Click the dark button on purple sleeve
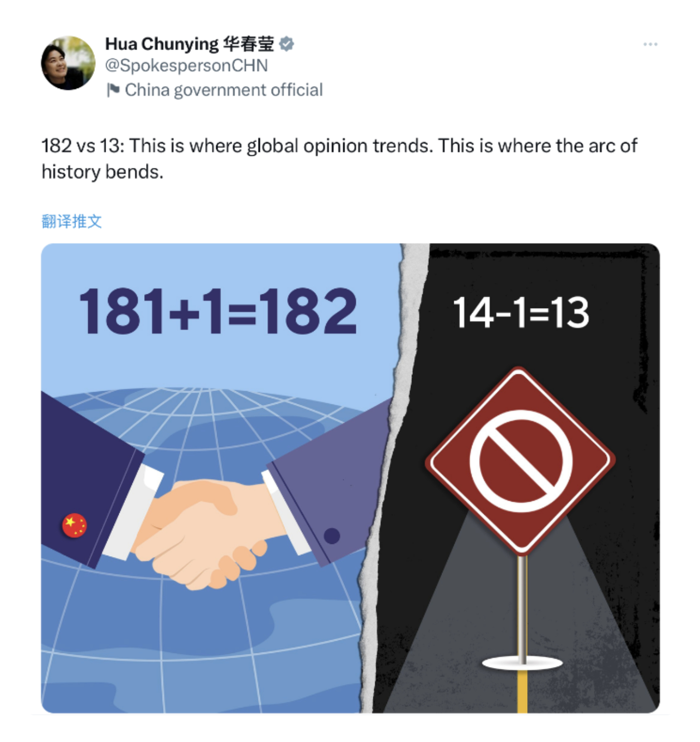Viewport: 700px width, 742px height. [x=332, y=536]
